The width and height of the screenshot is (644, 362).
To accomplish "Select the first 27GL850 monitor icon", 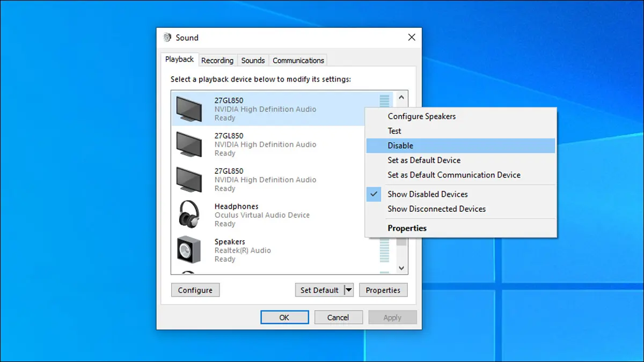I will (189, 109).
